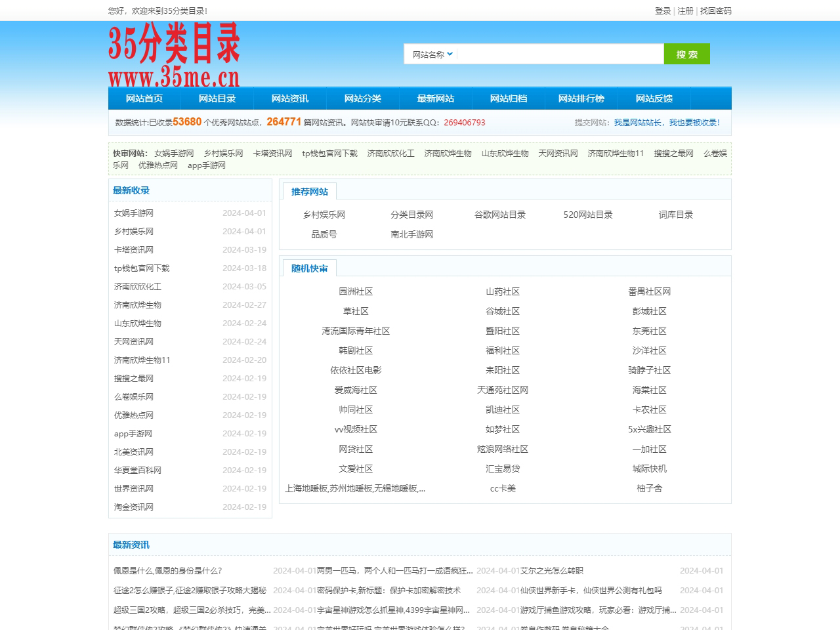The image size is (840, 630).
Task: Open the 网站名称 search type dropdown
Action: (432, 54)
